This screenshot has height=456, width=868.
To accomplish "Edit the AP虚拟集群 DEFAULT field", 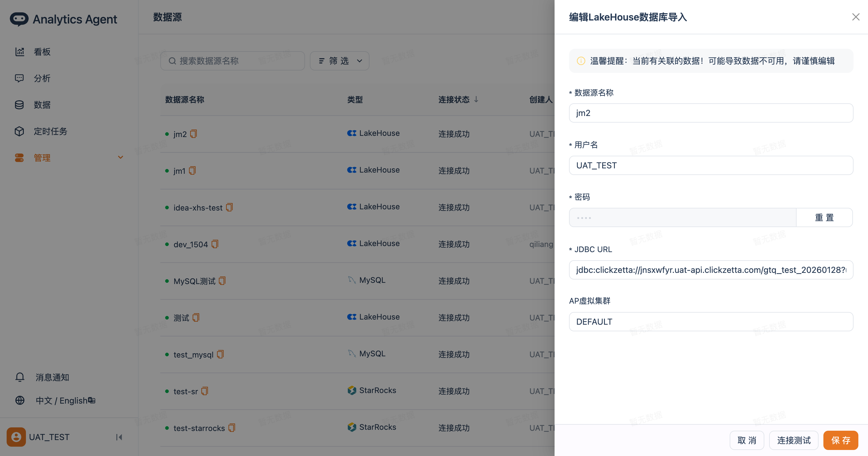I will coord(711,321).
